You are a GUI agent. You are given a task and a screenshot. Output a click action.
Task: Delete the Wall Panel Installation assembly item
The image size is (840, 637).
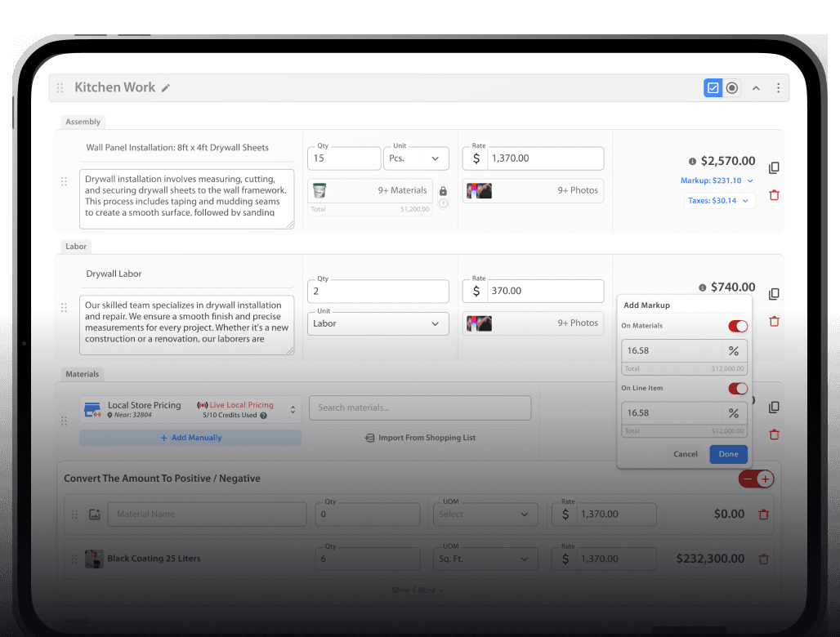(774, 195)
